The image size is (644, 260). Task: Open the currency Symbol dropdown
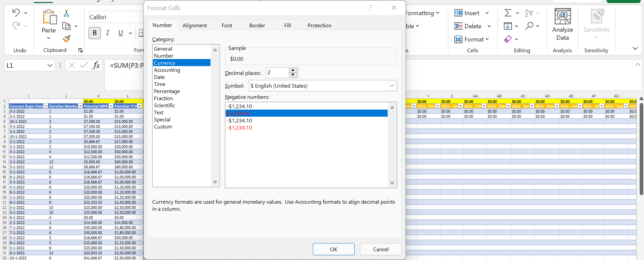coord(392,86)
